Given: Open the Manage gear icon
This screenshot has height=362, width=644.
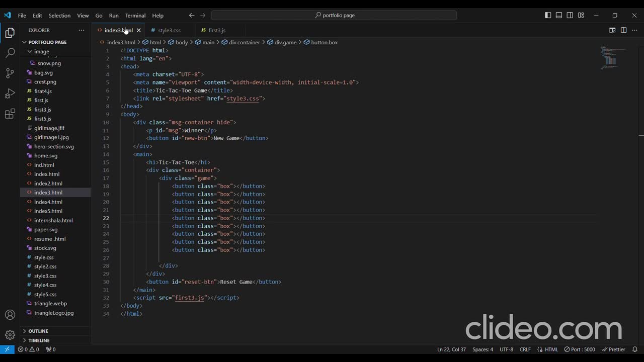Looking at the screenshot, I should (x=10, y=335).
